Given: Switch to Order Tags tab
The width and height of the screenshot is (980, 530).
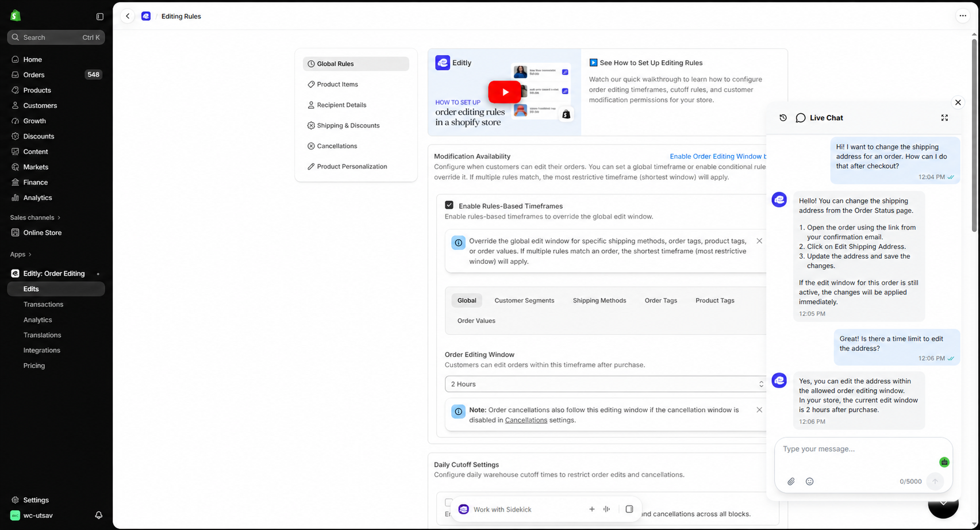Looking at the screenshot, I should click(x=661, y=301).
